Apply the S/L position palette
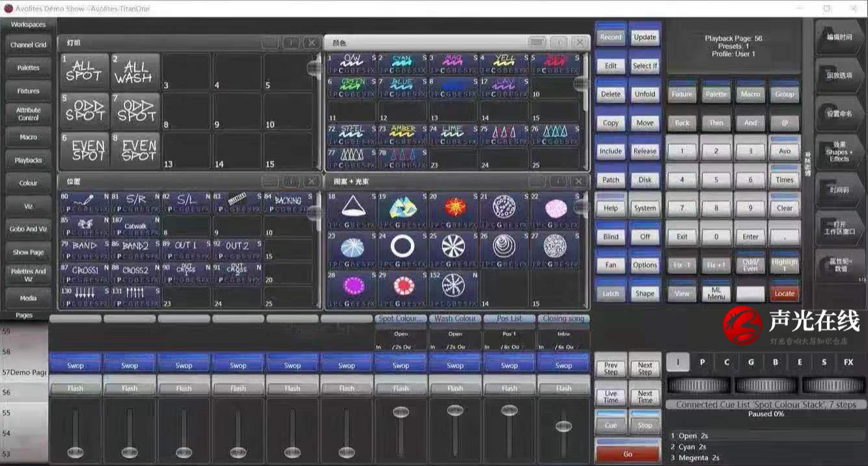 pyautogui.click(x=186, y=203)
